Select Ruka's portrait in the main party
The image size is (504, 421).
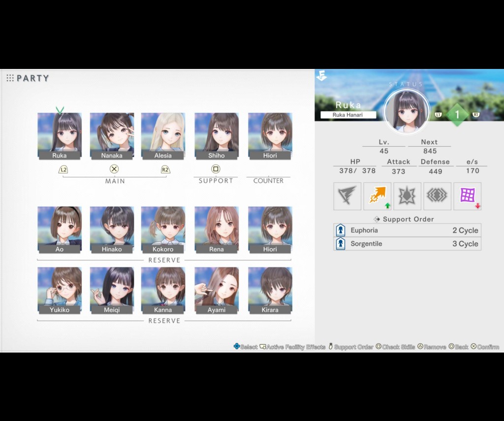(x=60, y=136)
